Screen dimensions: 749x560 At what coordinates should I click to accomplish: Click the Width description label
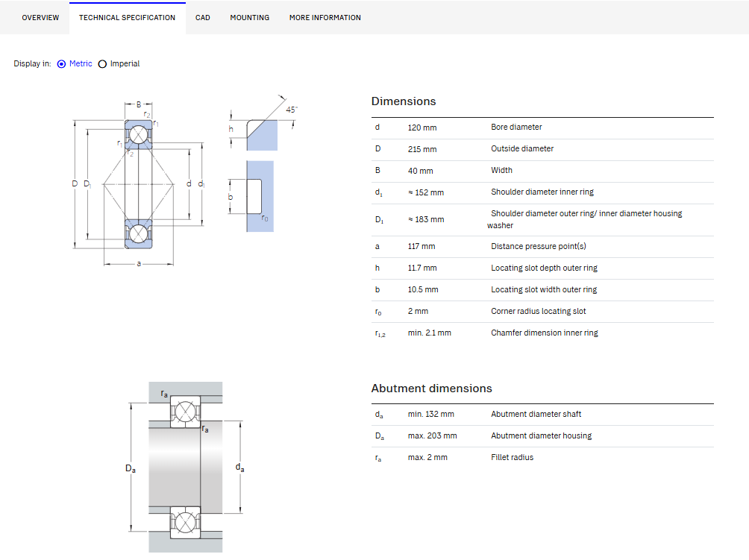pos(501,170)
